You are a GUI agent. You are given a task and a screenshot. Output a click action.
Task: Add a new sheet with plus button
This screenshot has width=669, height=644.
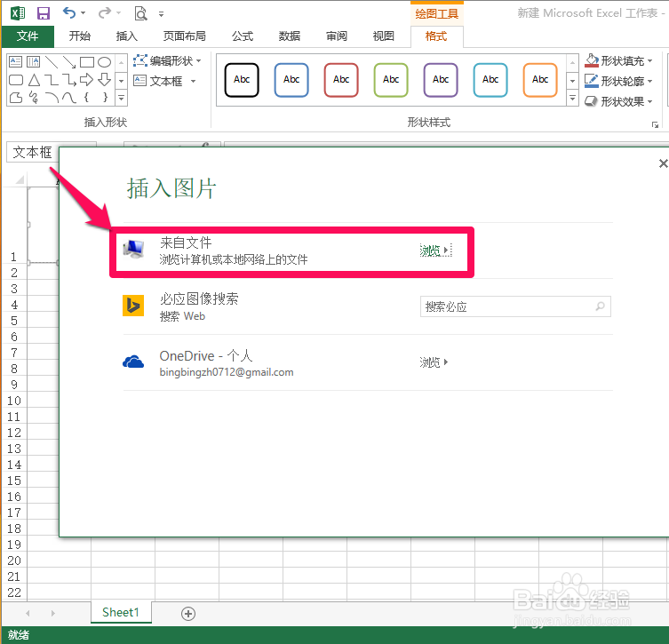pos(188,613)
